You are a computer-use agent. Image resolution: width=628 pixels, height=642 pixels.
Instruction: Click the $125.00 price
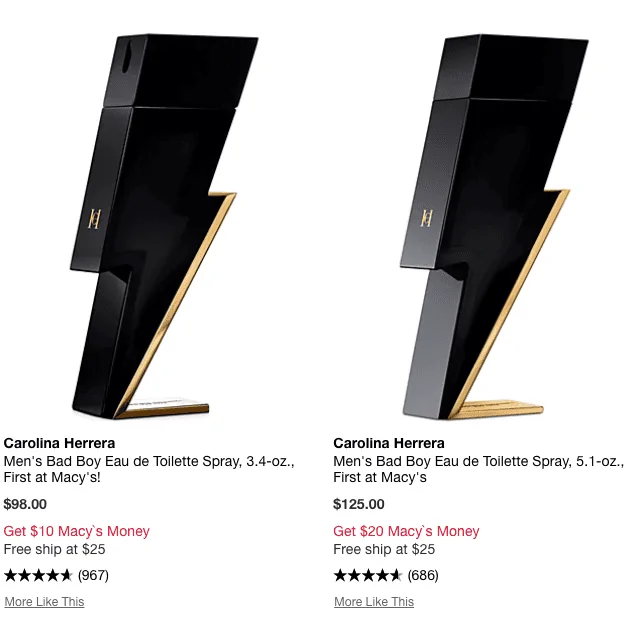point(359,504)
